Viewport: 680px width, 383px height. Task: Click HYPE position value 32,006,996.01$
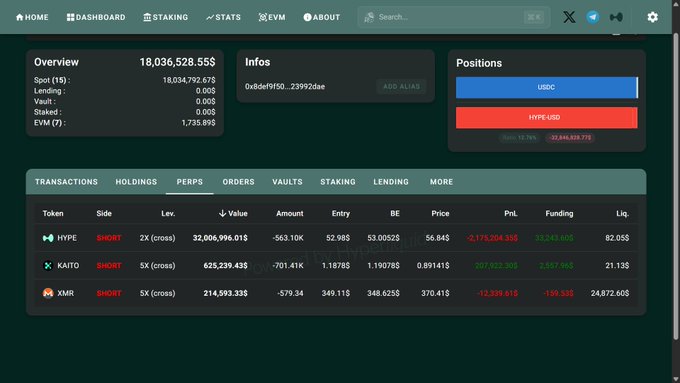coord(220,238)
